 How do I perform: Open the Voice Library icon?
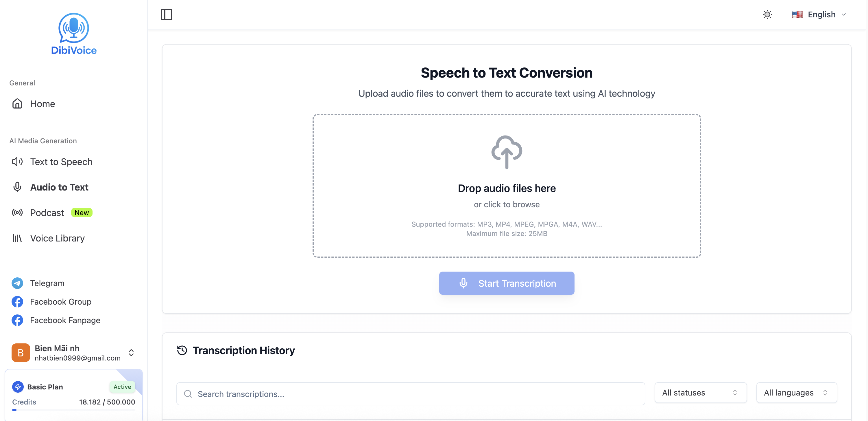click(17, 238)
